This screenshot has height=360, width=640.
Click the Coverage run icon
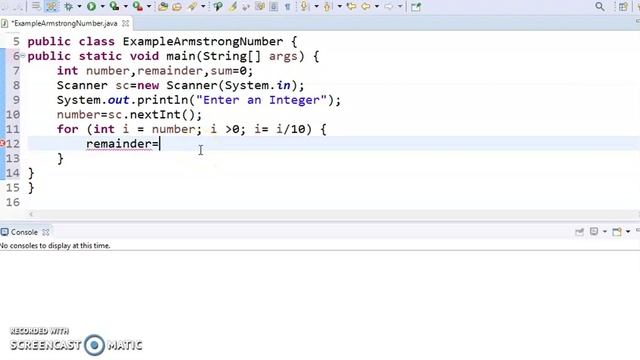pos(114,7)
